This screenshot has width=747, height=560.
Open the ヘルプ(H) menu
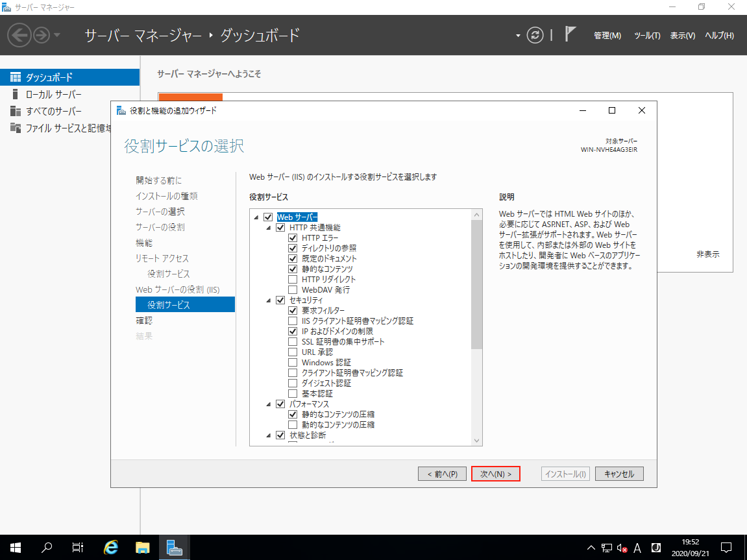[x=719, y=36]
